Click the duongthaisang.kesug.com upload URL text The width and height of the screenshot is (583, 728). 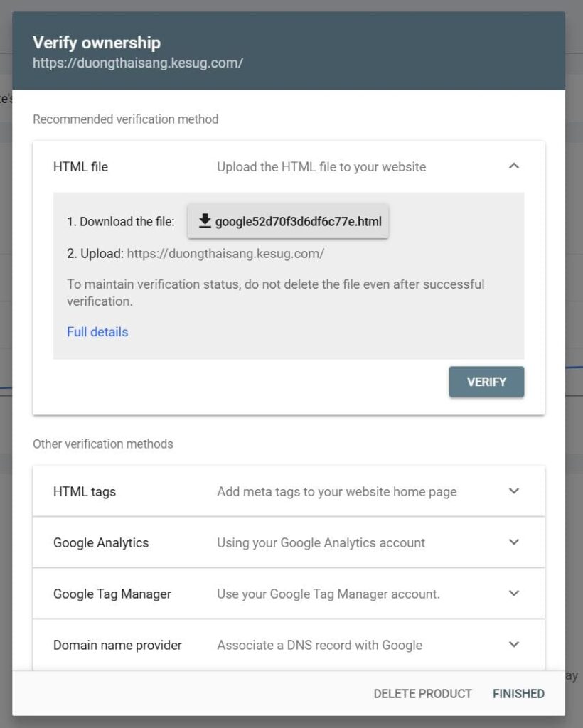[x=226, y=252]
